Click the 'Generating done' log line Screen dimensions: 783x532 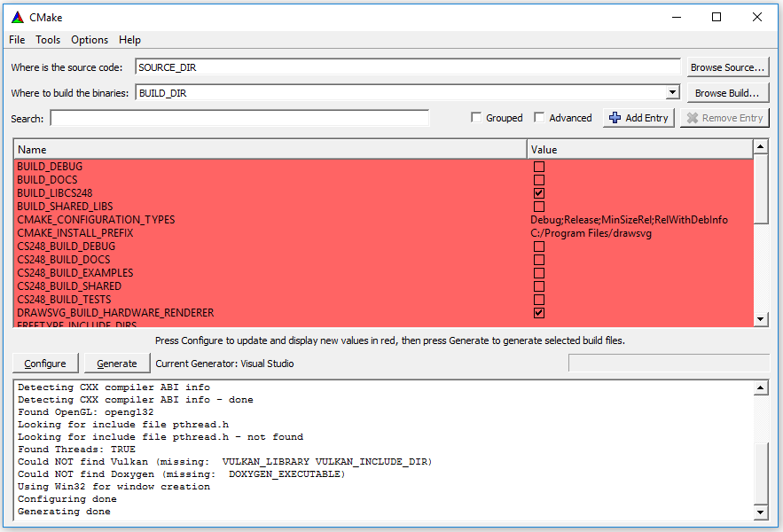coord(64,512)
